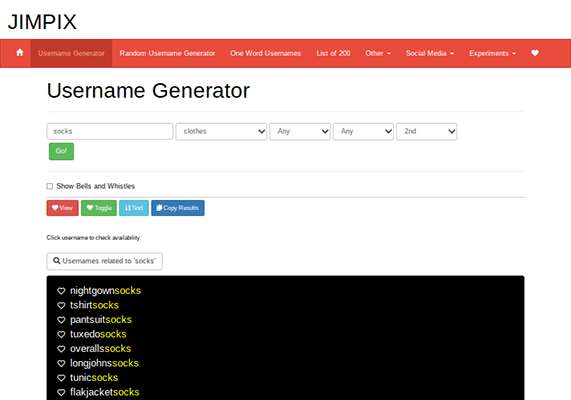571x400 pixels.
Task: Check availability of nightgownsocks
Action: (x=106, y=291)
